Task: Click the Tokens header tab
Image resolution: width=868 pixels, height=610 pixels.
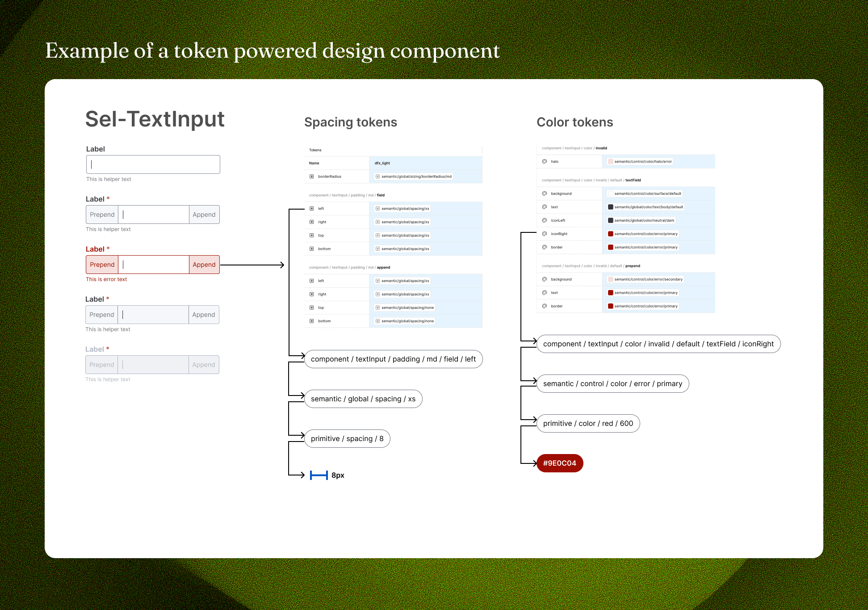Action: (x=315, y=150)
